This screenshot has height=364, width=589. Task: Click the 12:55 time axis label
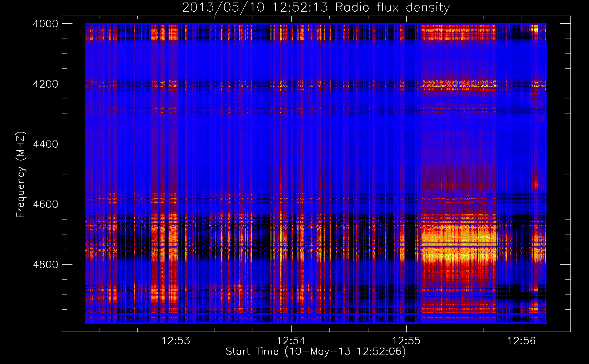click(x=406, y=341)
